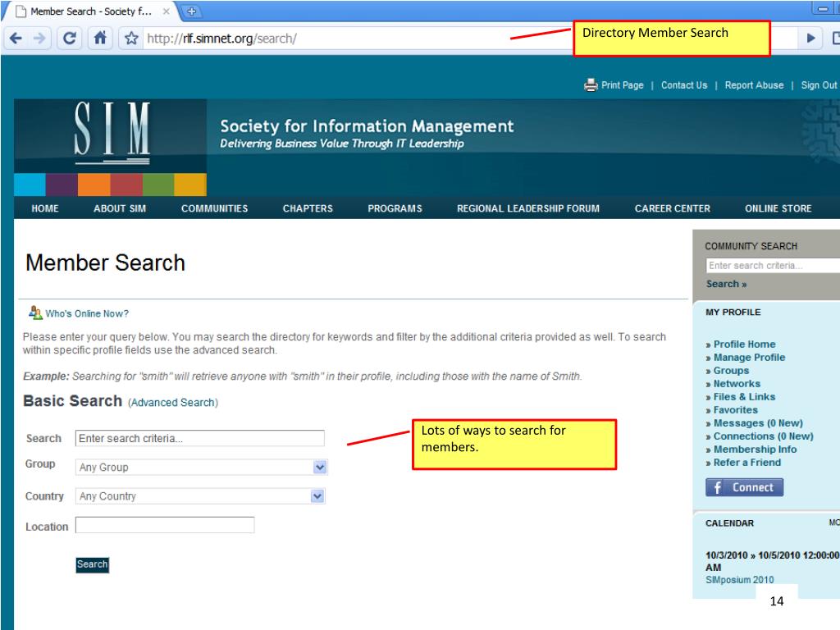This screenshot has height=630, width=840.
Task: Click the Facebook Connect button
Action: coord(745,487)
